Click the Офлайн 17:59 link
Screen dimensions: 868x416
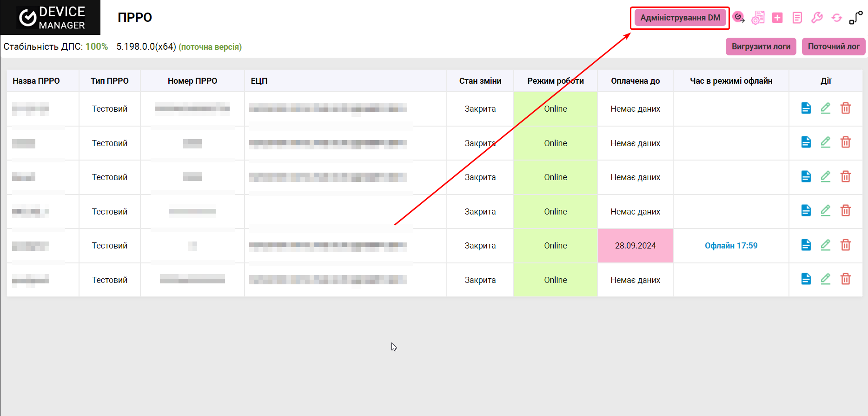731,246
